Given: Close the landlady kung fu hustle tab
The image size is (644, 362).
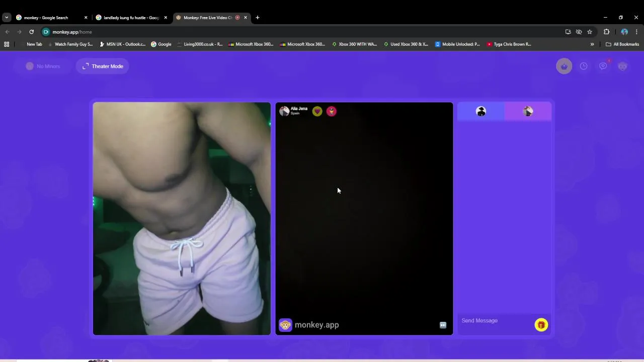Looking at the screenshot, I should pyautogui.click(x=166, y=18).
